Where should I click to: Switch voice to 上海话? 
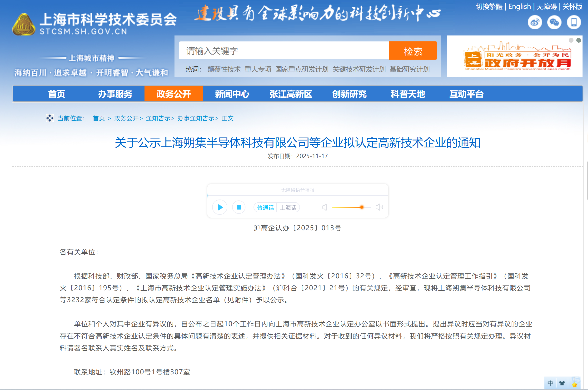tap(288, 208)
